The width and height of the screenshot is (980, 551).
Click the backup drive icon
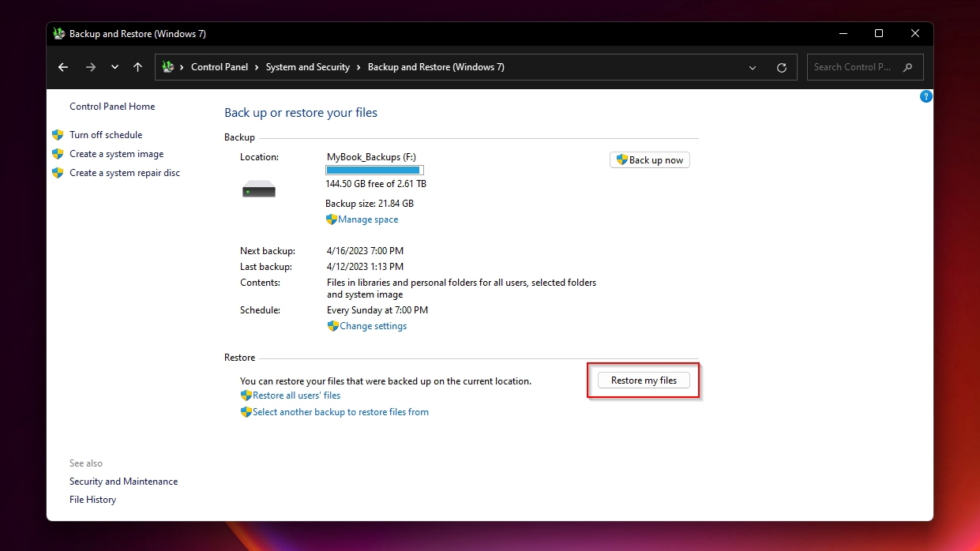259,189
